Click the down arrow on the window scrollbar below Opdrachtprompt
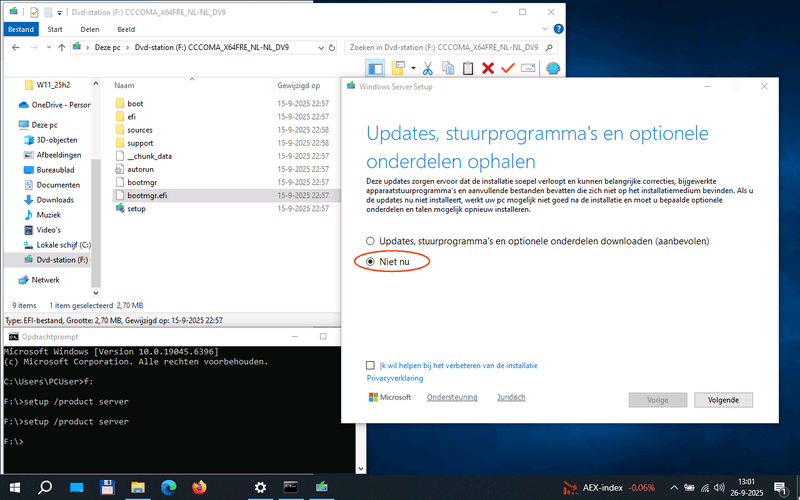The width and height of the screenshot is (800, 500). (361, 468)
